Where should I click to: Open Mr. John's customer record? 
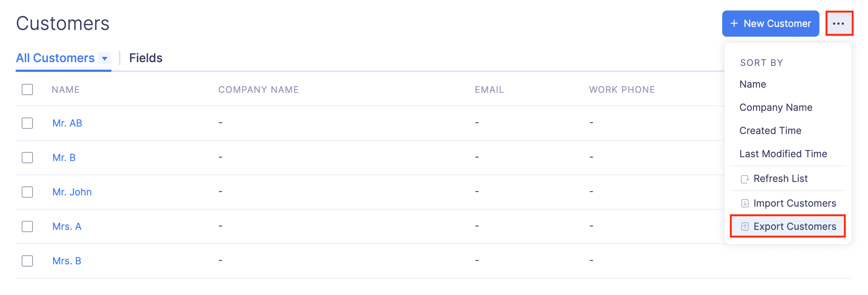point(72,192)
